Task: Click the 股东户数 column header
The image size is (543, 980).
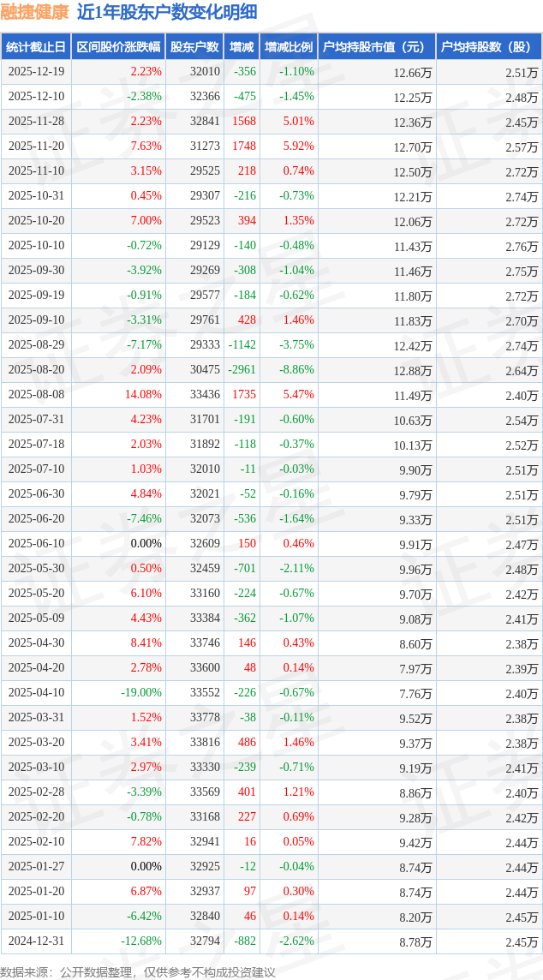Action: 194,47
